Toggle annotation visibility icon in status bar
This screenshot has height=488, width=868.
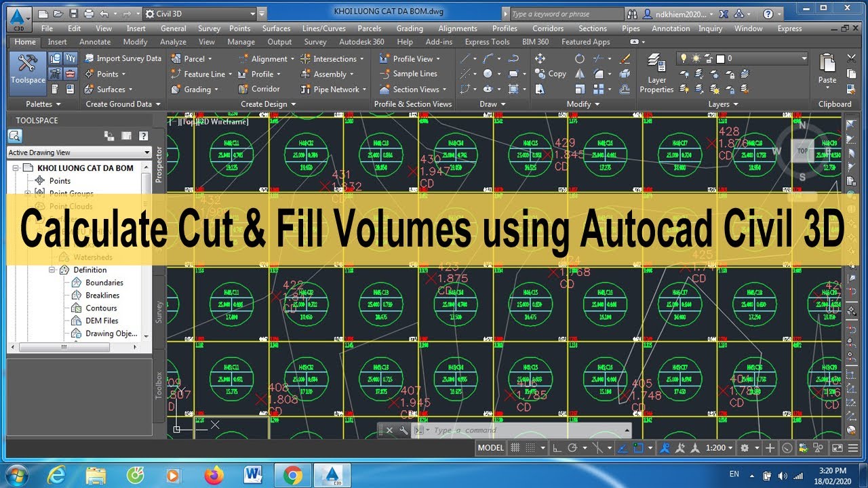665,448
